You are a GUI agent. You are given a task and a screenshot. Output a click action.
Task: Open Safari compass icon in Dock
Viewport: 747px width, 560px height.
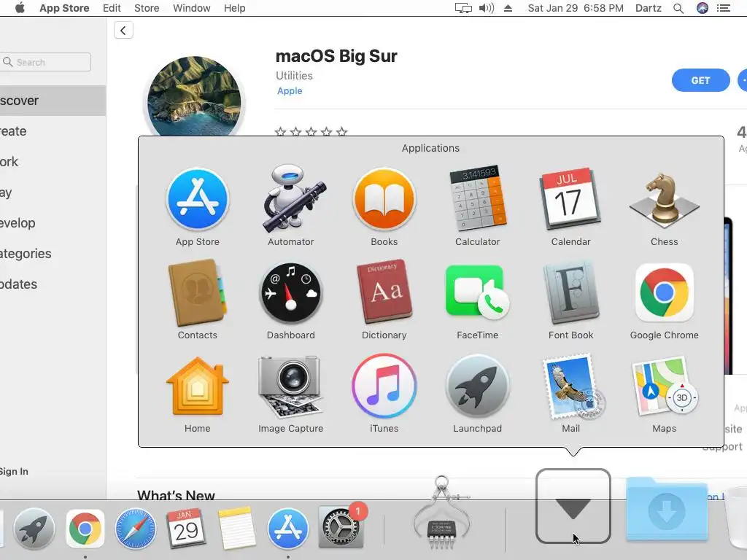pyautogui.click(x=136, y=529)
